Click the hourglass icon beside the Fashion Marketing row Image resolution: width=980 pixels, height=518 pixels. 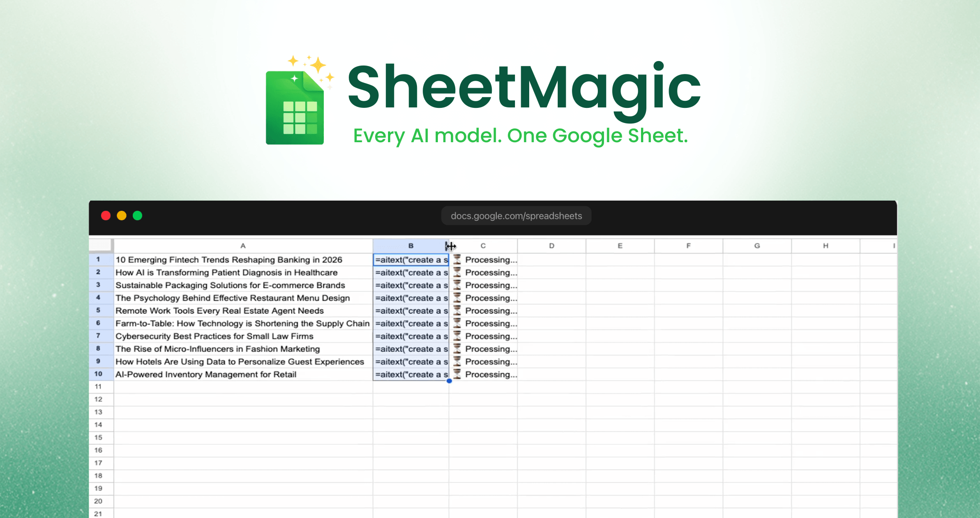click(456, 349)
